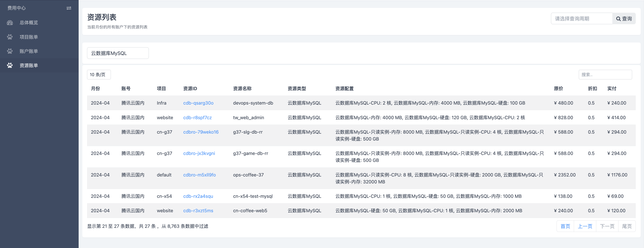The width and height of the screenshot is (644, 248).
Task: Sort table by 原价 column header
Action: tap(558, 89)
